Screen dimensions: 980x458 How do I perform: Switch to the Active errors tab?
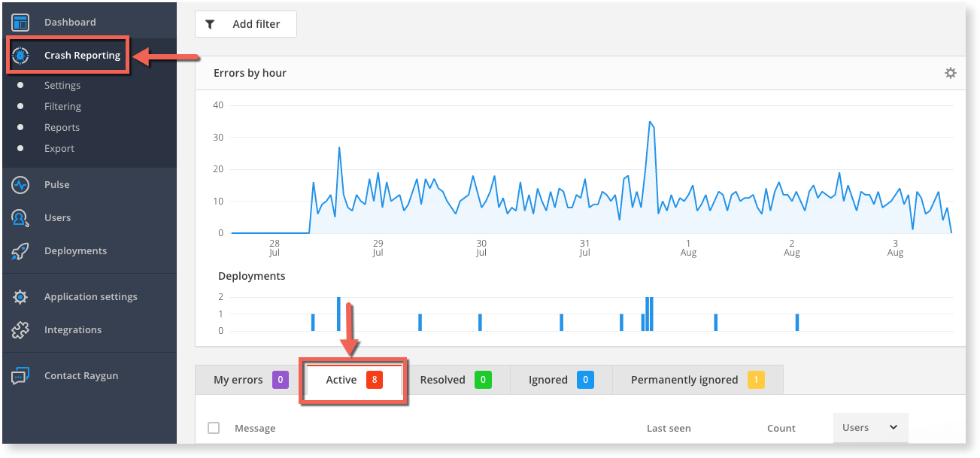352,380
